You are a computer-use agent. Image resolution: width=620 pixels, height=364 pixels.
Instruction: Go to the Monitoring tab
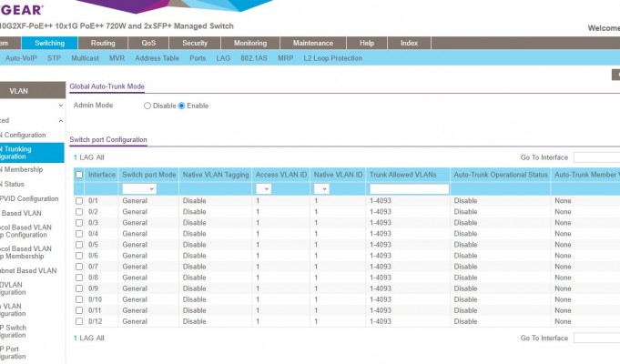click(249, 43)
